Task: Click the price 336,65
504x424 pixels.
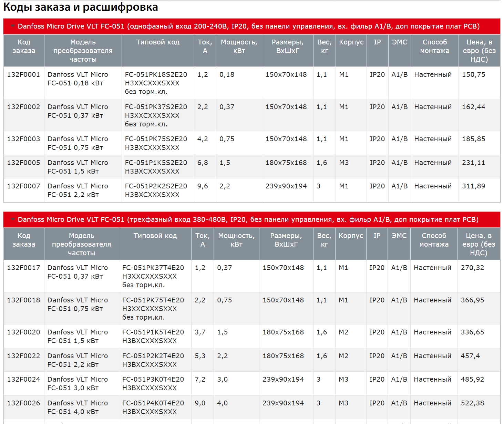Action: [x=472, y=332]
